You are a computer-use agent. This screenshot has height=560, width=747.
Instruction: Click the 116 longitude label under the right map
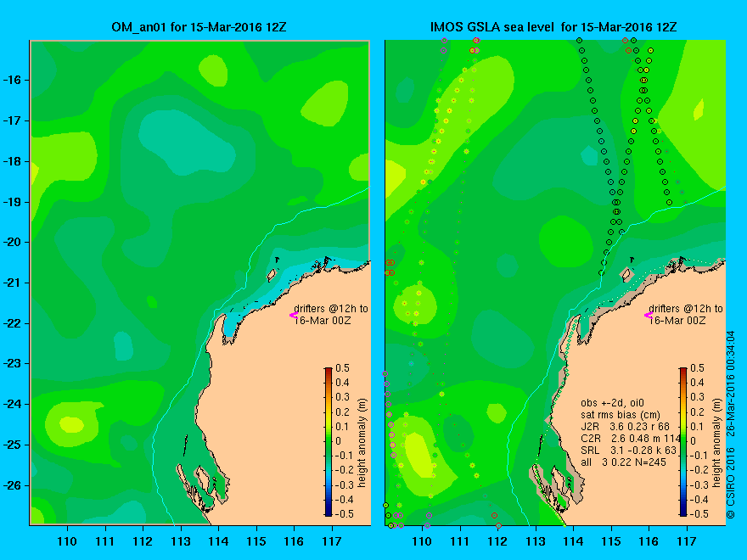point(649,541)
